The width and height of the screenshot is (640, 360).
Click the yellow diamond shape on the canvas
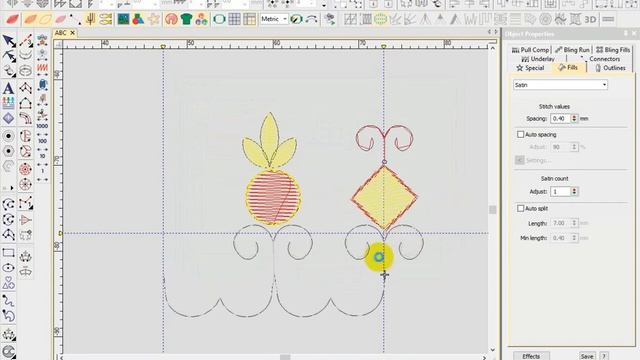pos(384,198)
